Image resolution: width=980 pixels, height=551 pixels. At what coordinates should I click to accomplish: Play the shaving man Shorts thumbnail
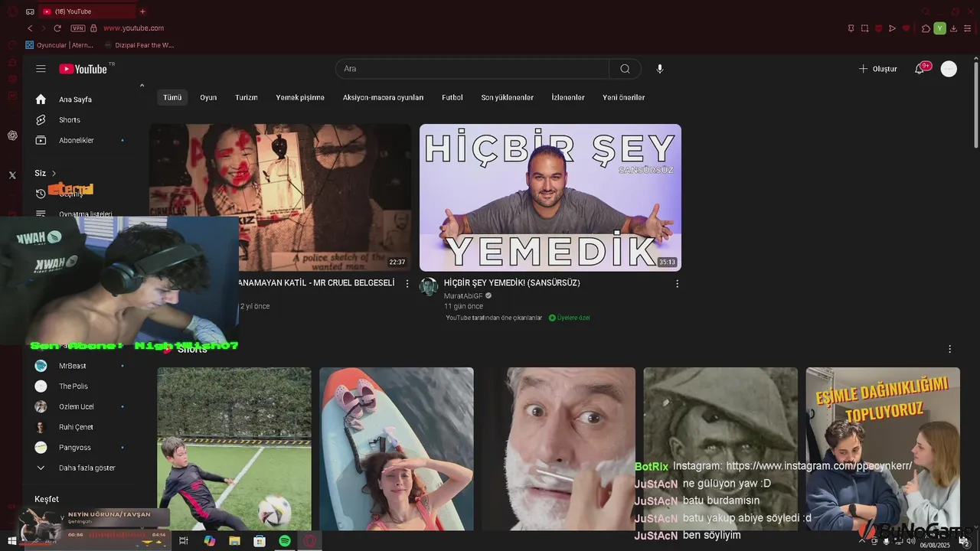559,448
